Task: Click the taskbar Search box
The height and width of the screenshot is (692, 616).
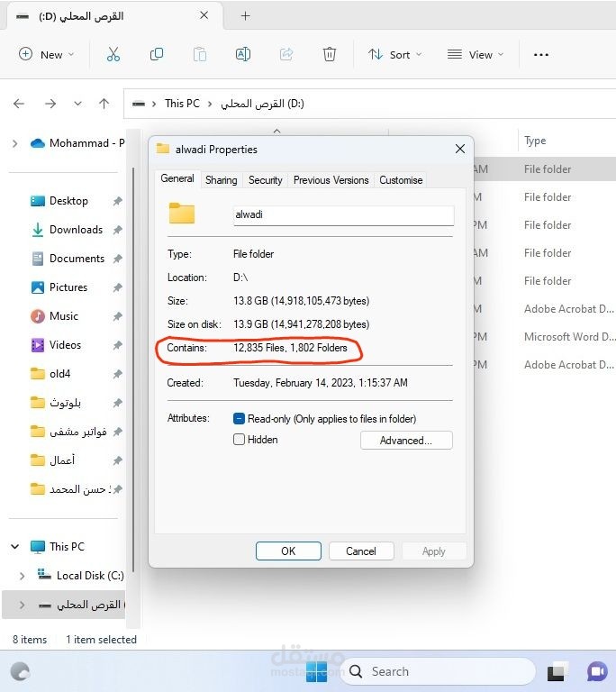Action: coord(438,671)
